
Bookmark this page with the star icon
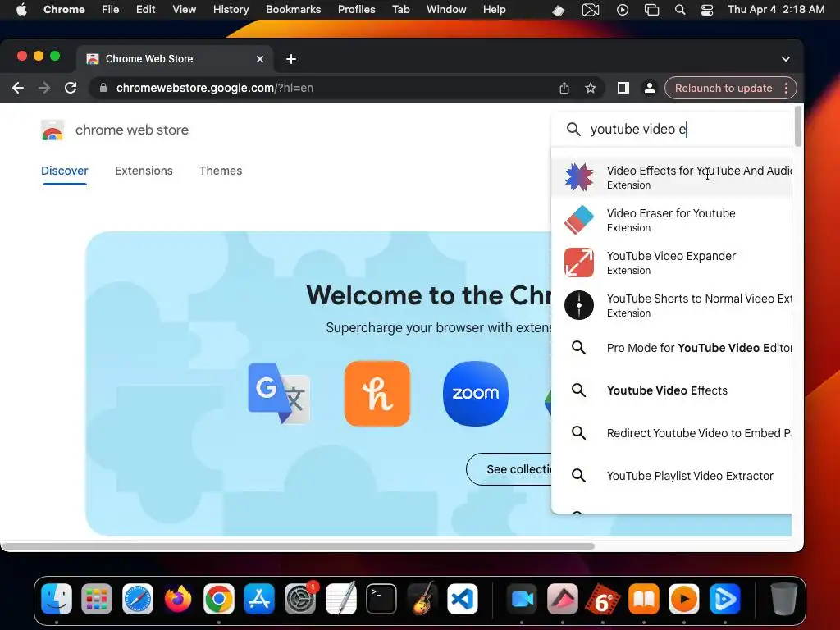coord(591,88)
